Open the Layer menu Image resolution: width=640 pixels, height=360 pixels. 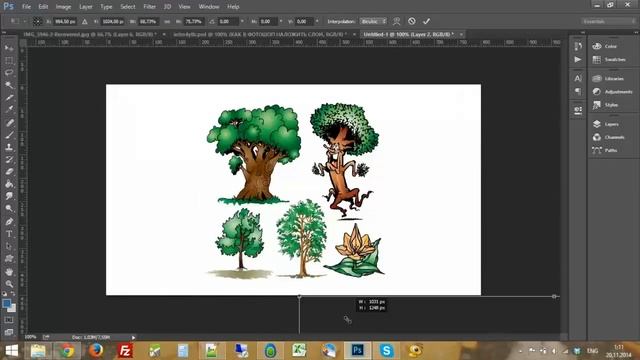(86, 7)
